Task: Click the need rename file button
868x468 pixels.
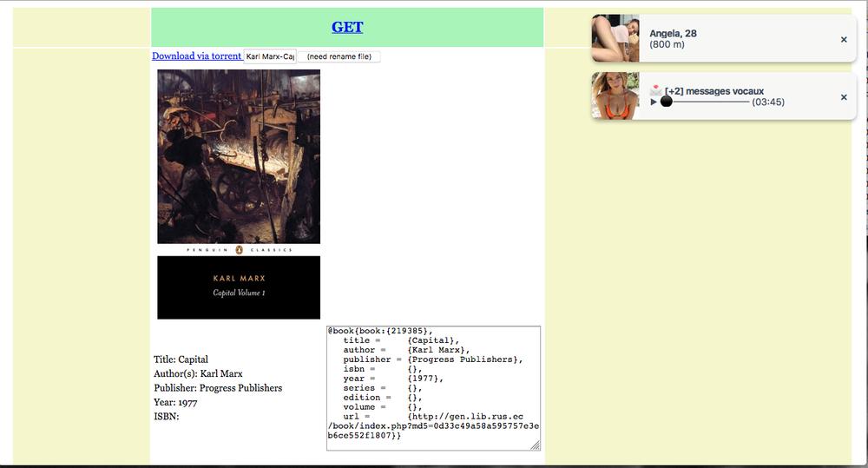Action: (339, 56)
